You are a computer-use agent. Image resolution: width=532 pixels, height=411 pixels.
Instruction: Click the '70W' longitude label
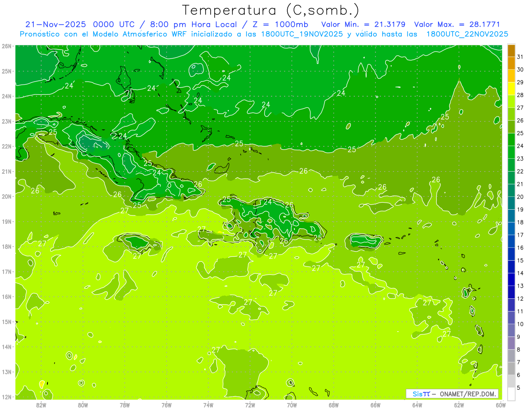pyautogui.click(x=292, y=405)
